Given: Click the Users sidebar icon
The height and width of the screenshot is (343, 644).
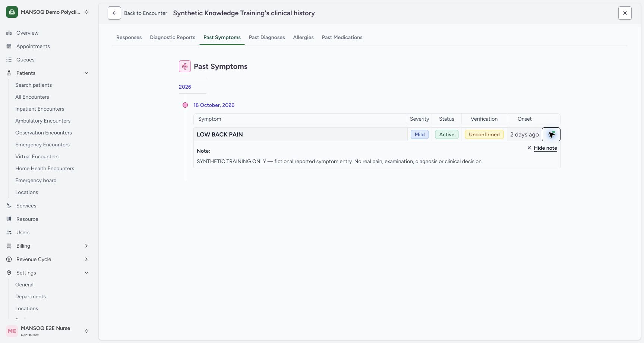Looking at the screenshot, I should [x=9, y=232].
